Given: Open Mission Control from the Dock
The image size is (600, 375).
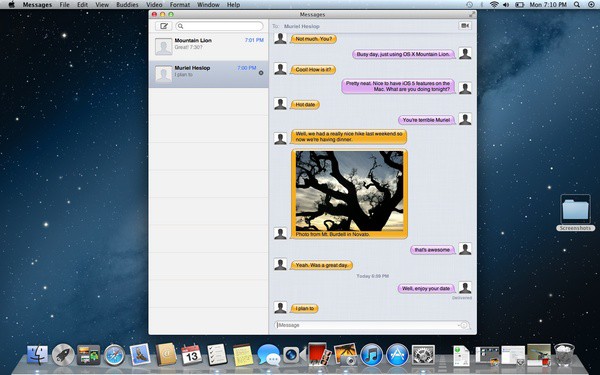Looking at the screenshot, I should (x=88, y=355).
